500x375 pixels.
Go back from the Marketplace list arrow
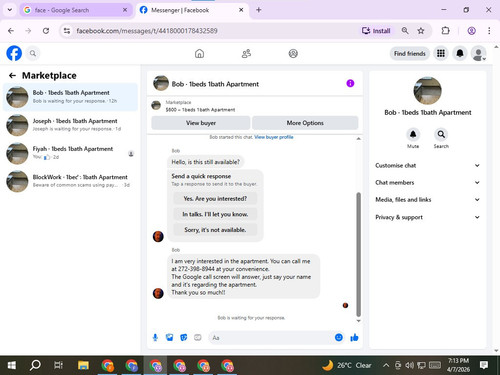point(12,76)
